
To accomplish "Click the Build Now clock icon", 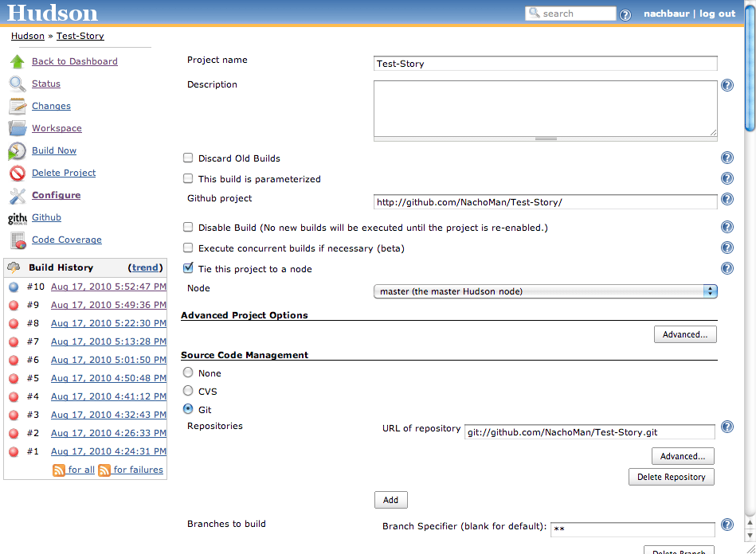I will 17,150.
